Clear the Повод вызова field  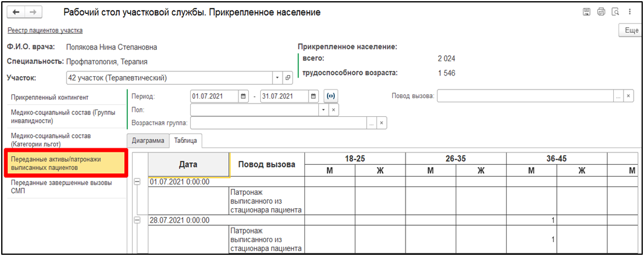[x=629, y=96]
